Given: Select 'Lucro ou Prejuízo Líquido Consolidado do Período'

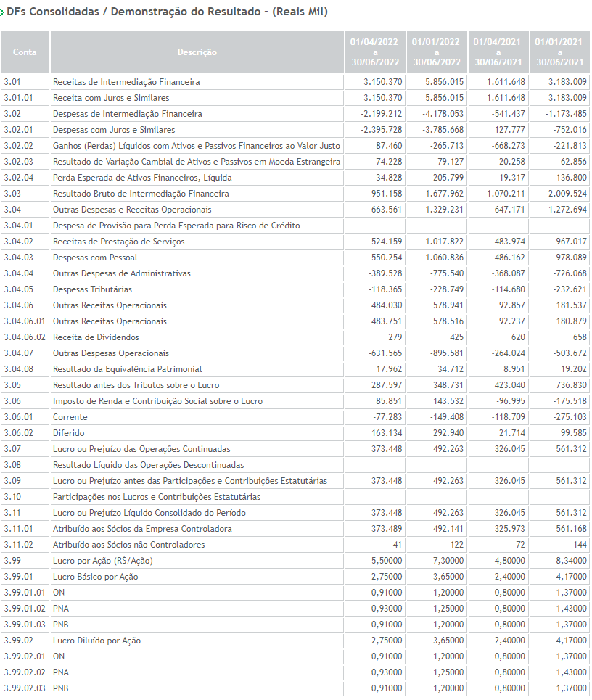Looking at the screenshot, I should [149, 513].
